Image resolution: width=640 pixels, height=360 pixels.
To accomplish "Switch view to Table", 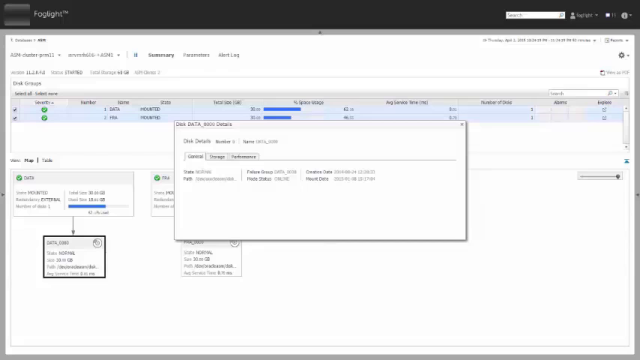I will coord(47,160).
